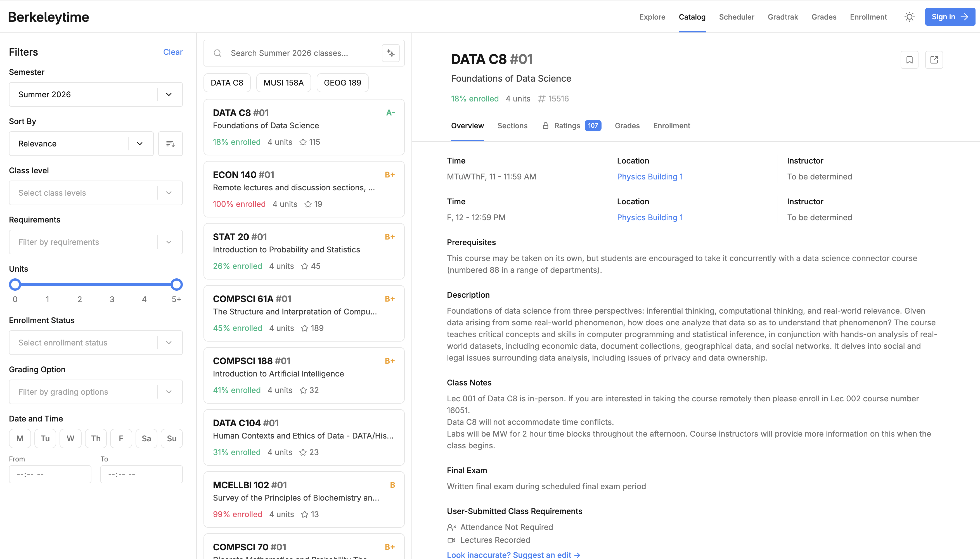Viewport: 980px width, 559px height.
Task: Select the GEOG 189 recent search chip
Action: [342, 82]
